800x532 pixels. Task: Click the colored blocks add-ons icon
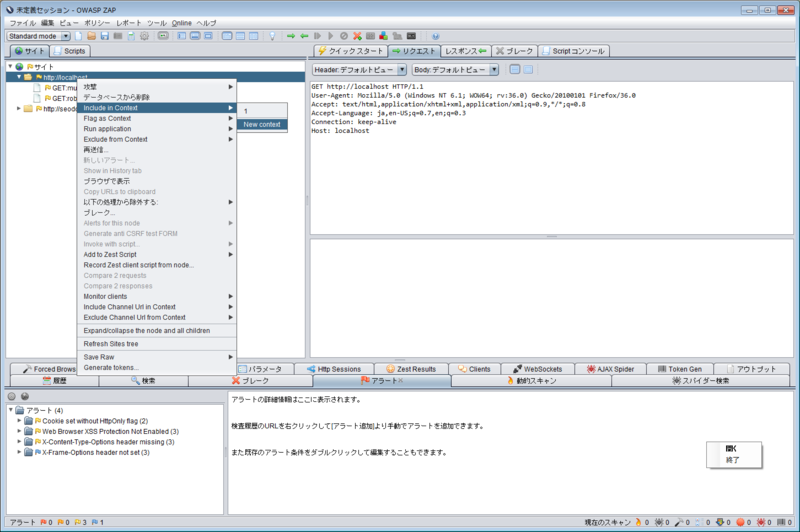tap(384, 36)
